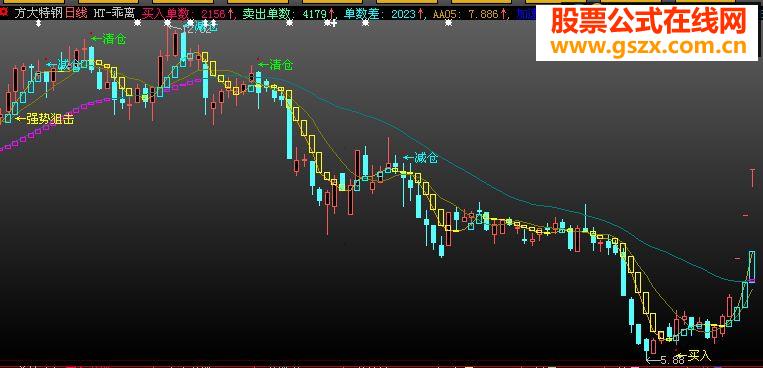The image size is (763, 368).
Task: Click the 卖出单数: 4179 readout
Action: (x=289, y=14)
